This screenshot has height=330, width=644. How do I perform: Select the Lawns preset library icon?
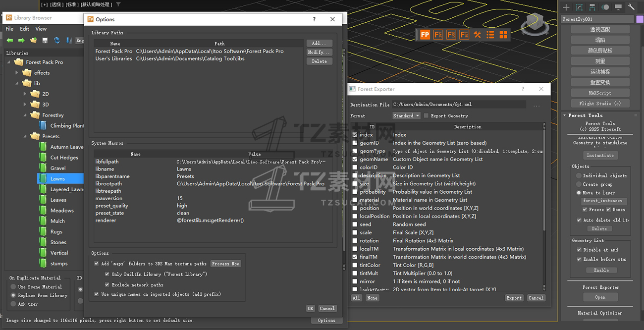pyautogui.click(x=43, y=178)
